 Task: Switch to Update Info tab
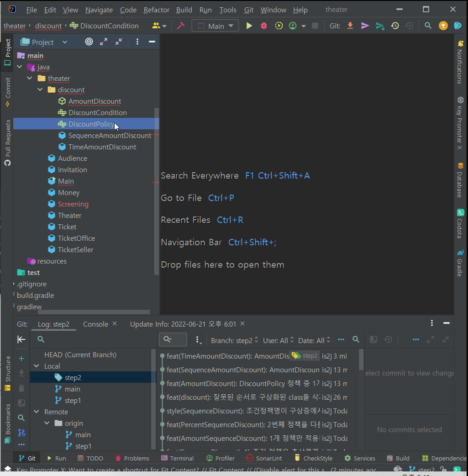(x=183, y=324)
